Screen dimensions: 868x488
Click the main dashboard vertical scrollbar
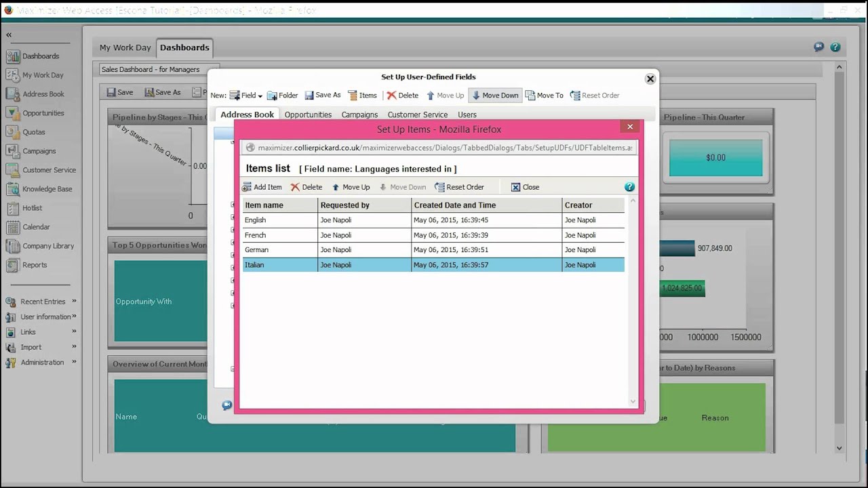tap(840, 258)
